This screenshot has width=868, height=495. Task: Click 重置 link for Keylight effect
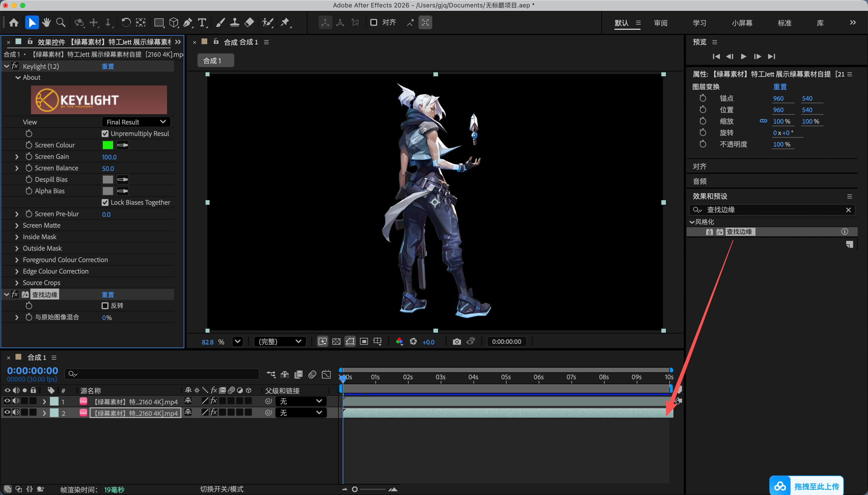pos(108,66)
